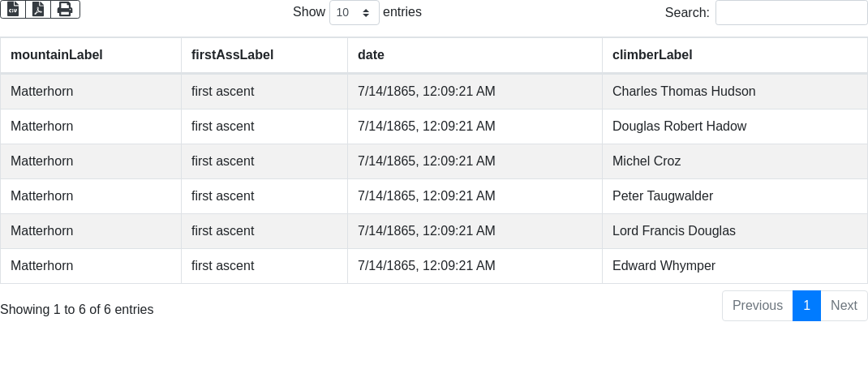Open the entries-per-page dropdown

tap(354, 12)
